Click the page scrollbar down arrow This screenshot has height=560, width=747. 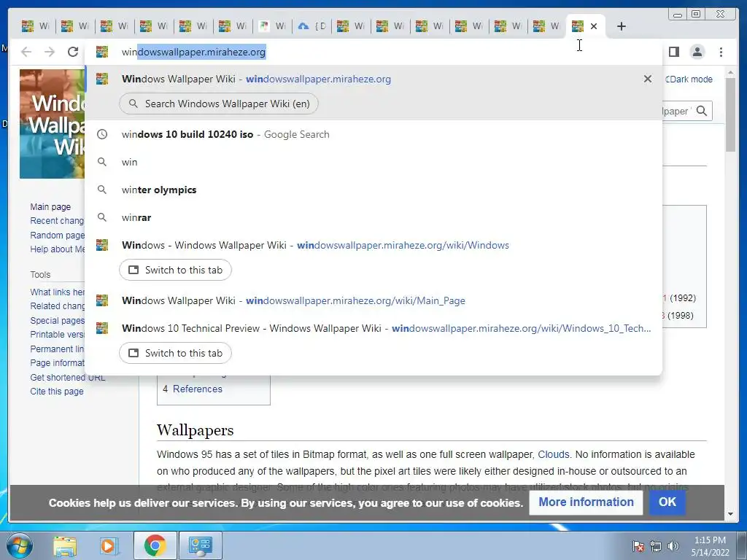(x=730, y=514)
